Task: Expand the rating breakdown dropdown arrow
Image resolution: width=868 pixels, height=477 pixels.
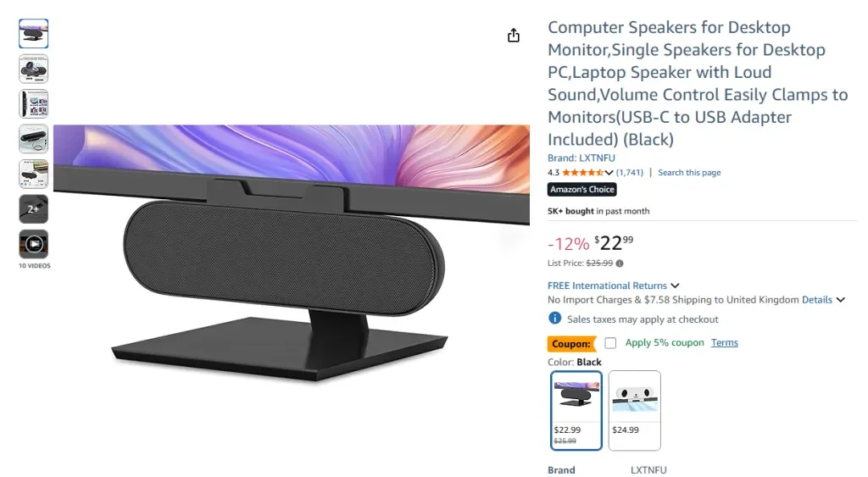Action: coord(609,173)
